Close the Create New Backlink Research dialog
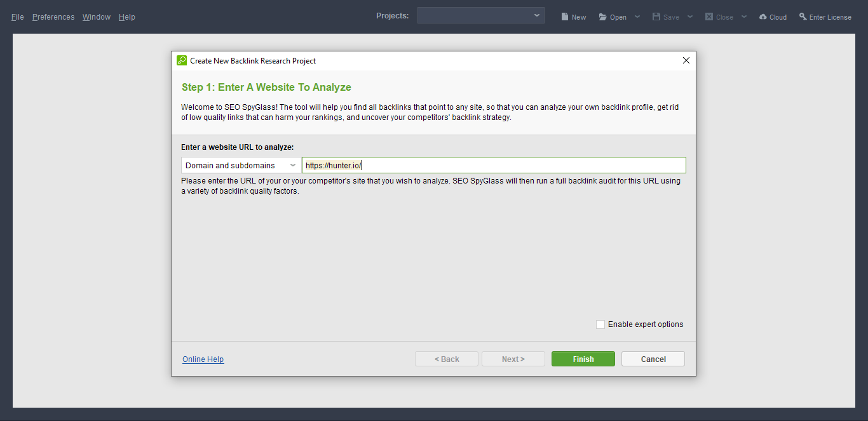868x421 pixels. coord(686,60)
